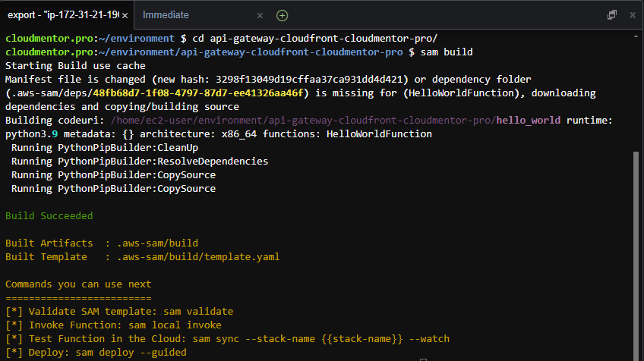Close the Immediate tab
This screenshot has width=644, height=361.
point(260,15)
